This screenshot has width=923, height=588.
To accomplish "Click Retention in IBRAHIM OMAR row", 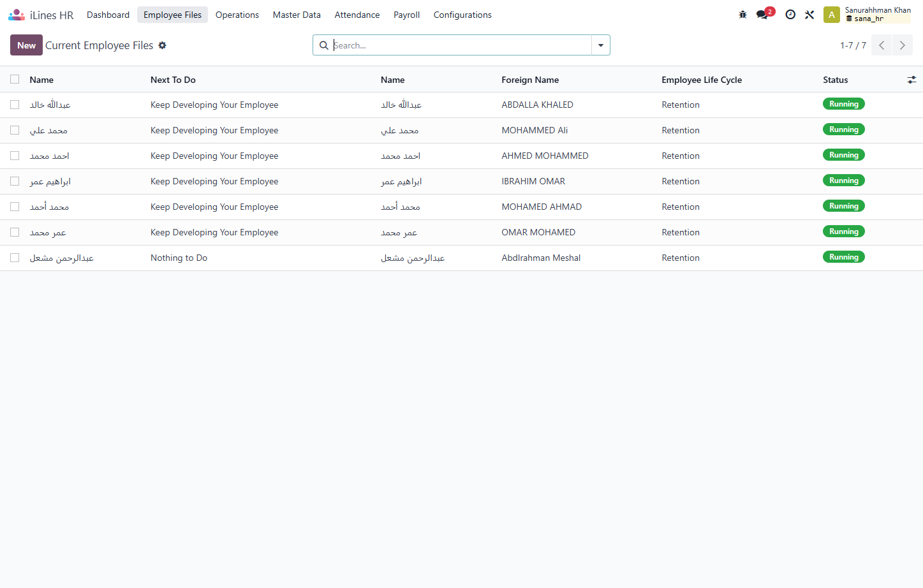I will click(681, 181).
